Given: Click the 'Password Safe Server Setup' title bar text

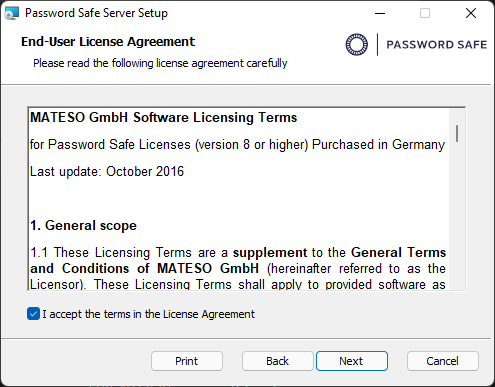Looking at the screenshot, I should (96, 13).
